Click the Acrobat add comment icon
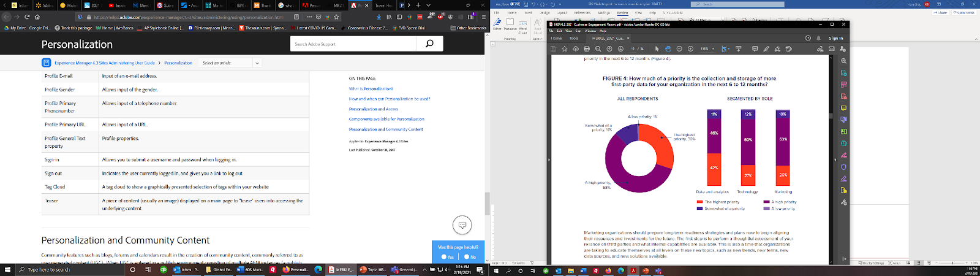The width and height of the screenshot is (980, 276). click(755, 48)
